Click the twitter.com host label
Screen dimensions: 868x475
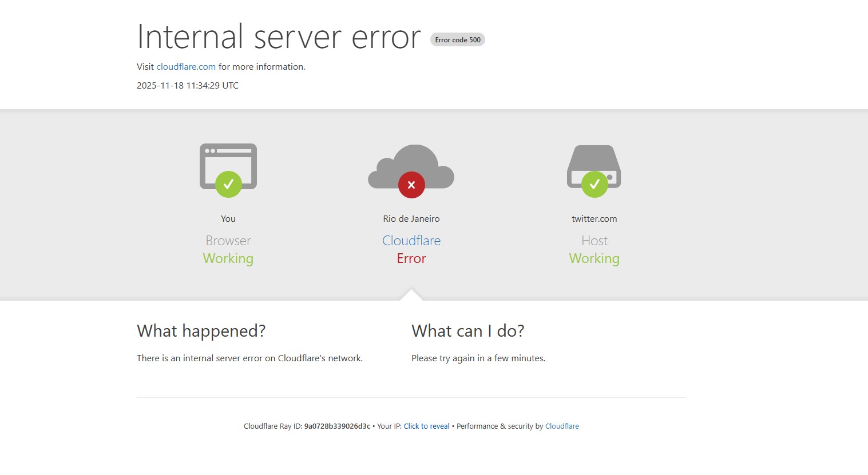coord(594,219)
